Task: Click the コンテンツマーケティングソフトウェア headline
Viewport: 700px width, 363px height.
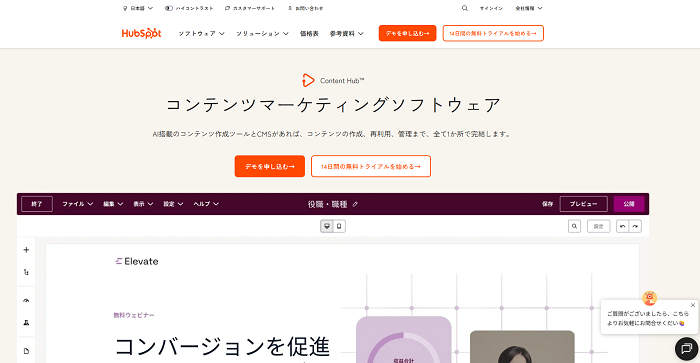Action: (333, 105)
